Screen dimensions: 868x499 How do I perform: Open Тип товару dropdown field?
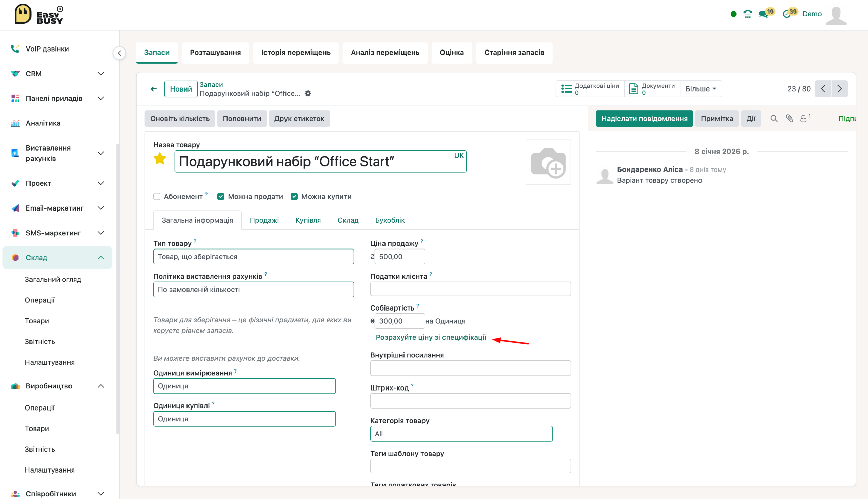pyautogui.click(x=254, y=257)
